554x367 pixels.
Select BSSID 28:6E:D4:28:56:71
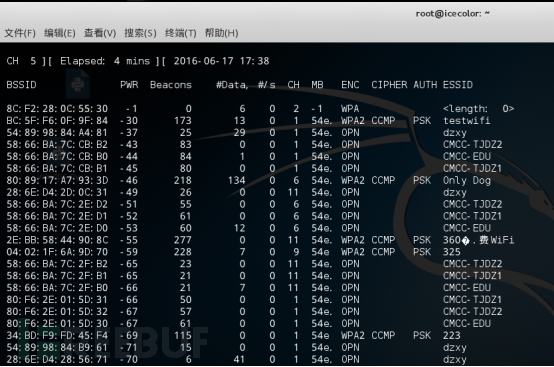coord(57,360)
